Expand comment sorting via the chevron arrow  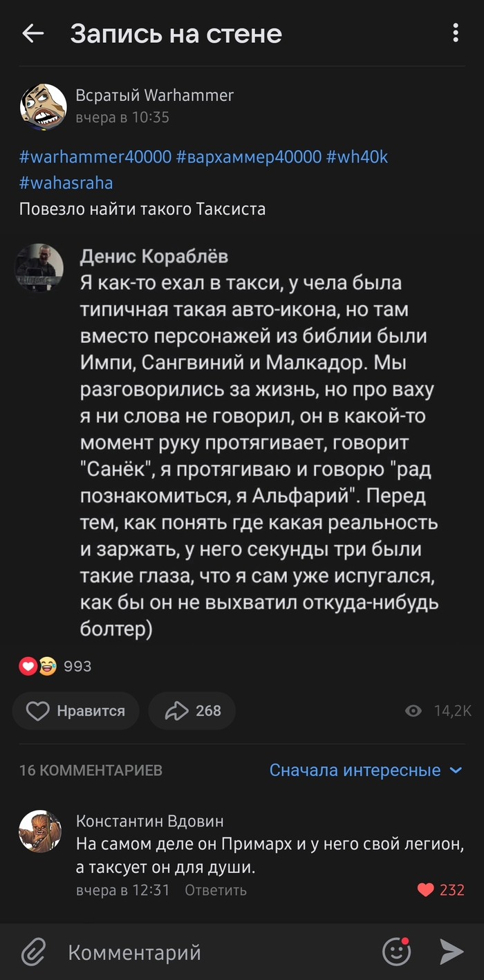pyautogui.click(x=454, y=770)
